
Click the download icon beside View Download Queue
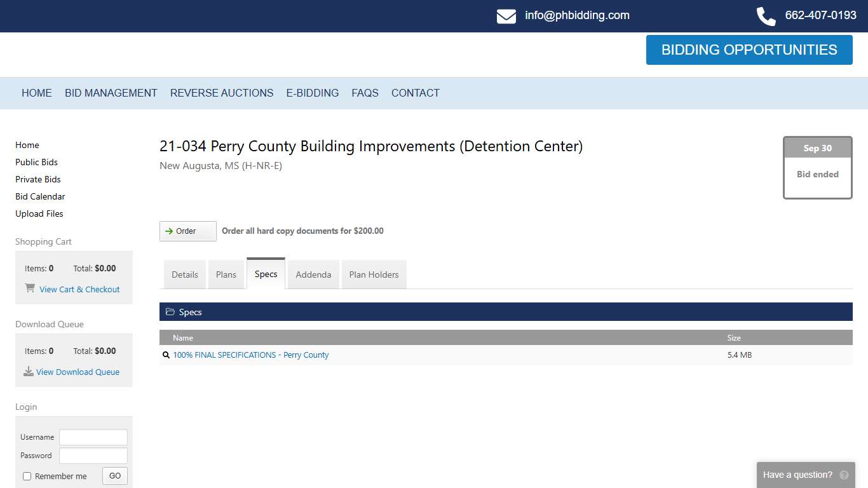click(x=29, y=370)
